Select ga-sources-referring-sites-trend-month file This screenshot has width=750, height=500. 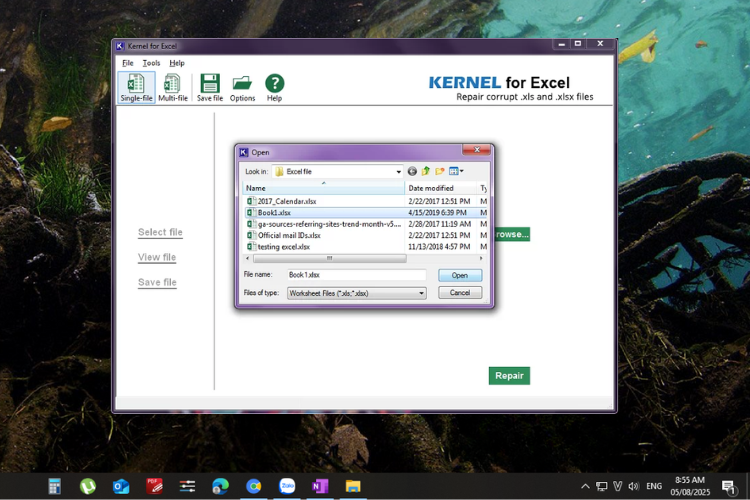pos(330,224)
